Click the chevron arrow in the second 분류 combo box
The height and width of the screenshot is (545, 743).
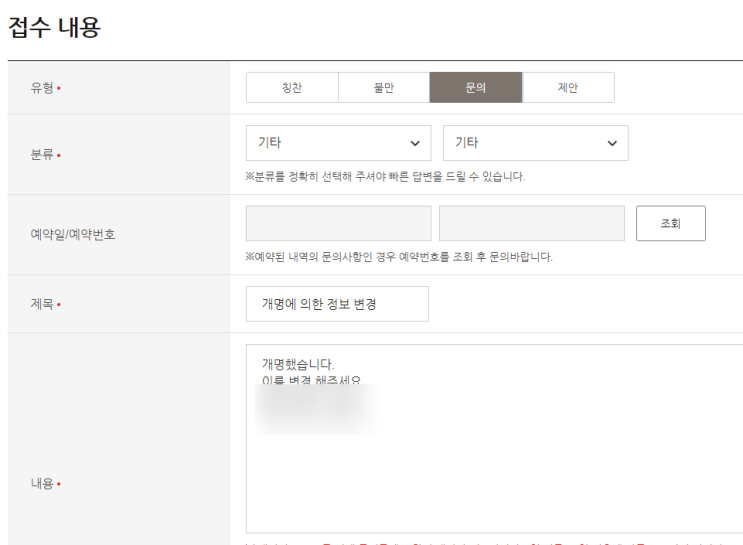tap(612, 143)
